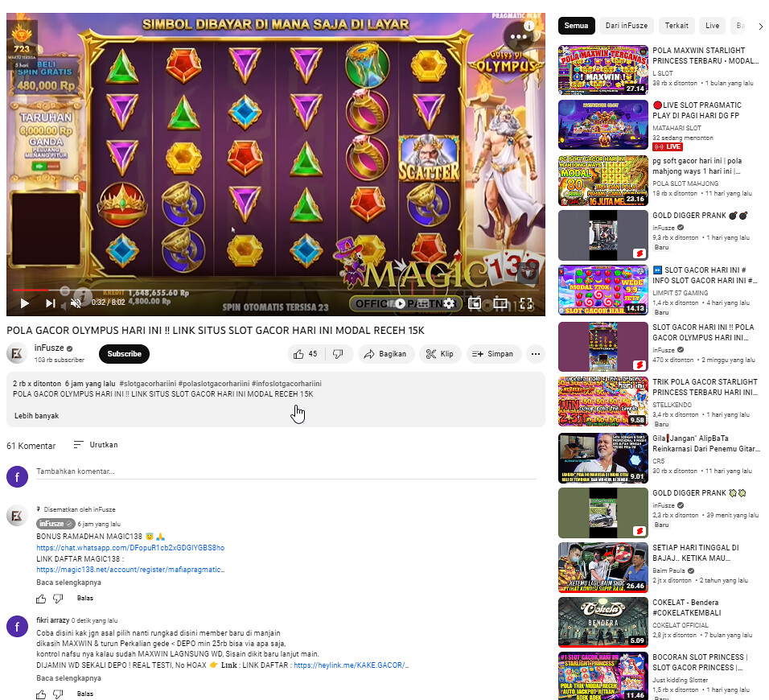
Task: Play the video
Action: pos(24,303)
